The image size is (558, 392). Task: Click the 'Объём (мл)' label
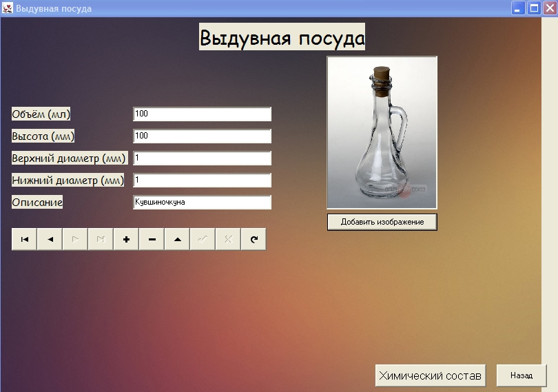(41, 114)
